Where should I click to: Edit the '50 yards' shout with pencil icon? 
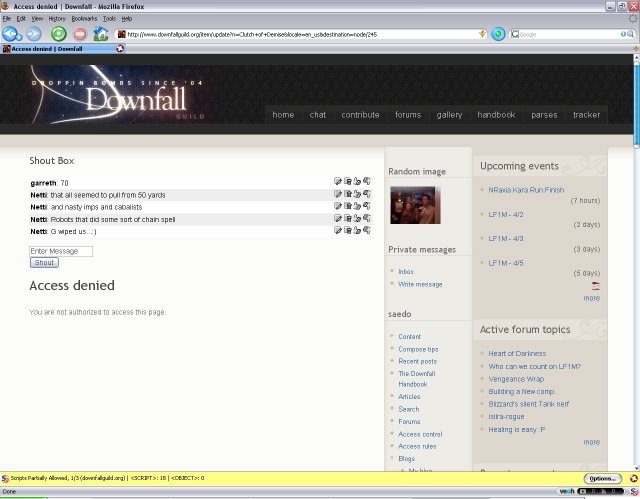click(338, 194)
